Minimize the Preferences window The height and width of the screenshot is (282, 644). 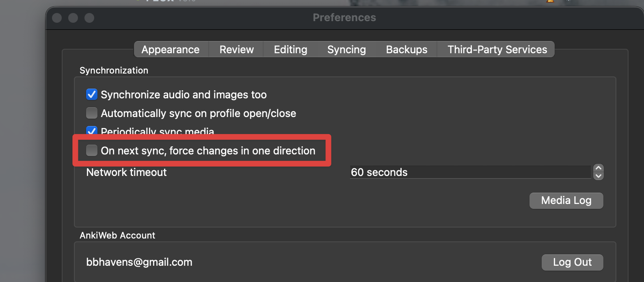(x=73, y=18)
